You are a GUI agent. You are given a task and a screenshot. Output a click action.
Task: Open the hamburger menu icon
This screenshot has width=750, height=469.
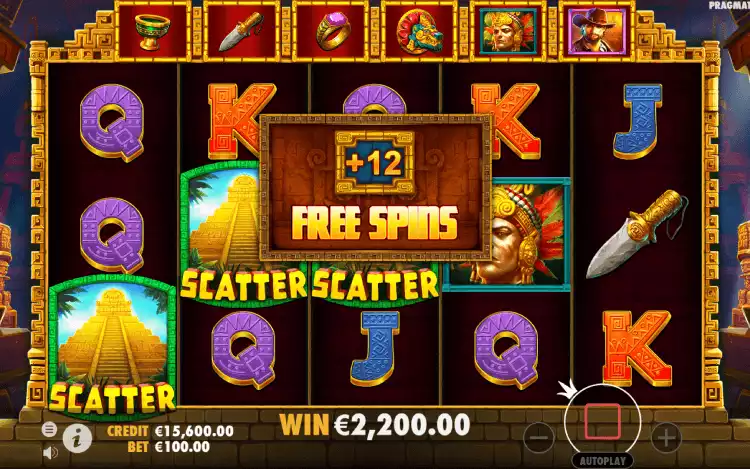(x=49, y=429)
